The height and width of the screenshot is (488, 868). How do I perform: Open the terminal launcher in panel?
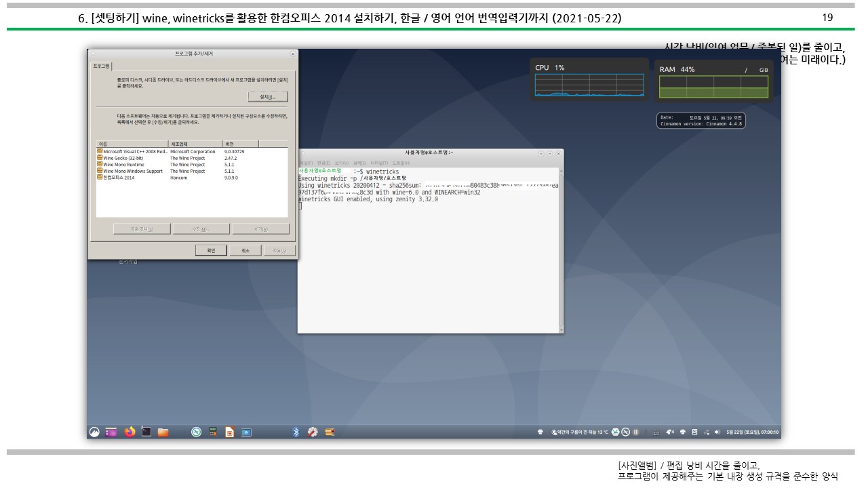(146, 432)
